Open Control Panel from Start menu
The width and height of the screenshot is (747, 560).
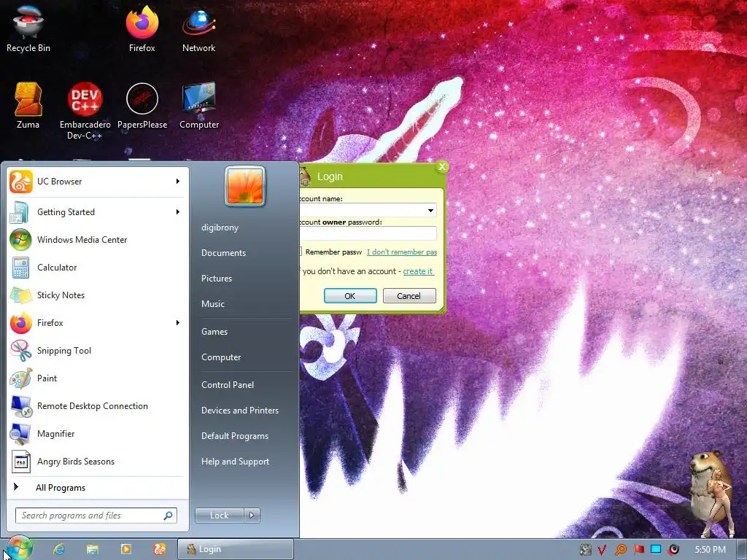point(228,385)
